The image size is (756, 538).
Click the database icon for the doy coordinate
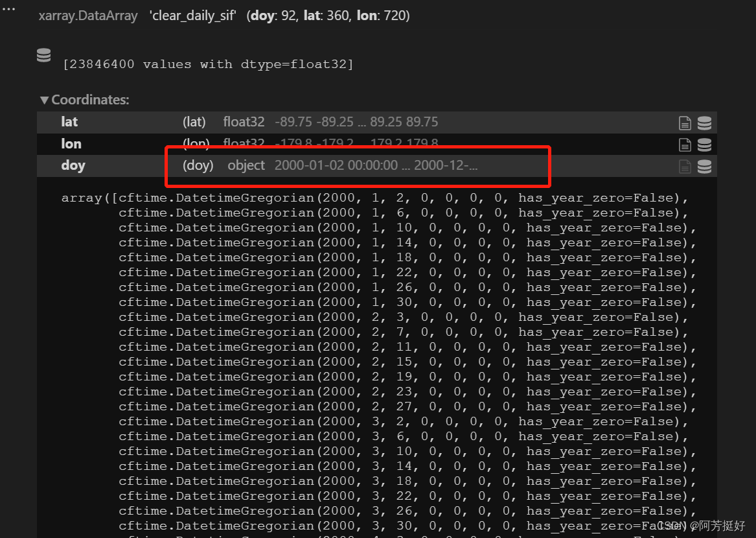704,166
